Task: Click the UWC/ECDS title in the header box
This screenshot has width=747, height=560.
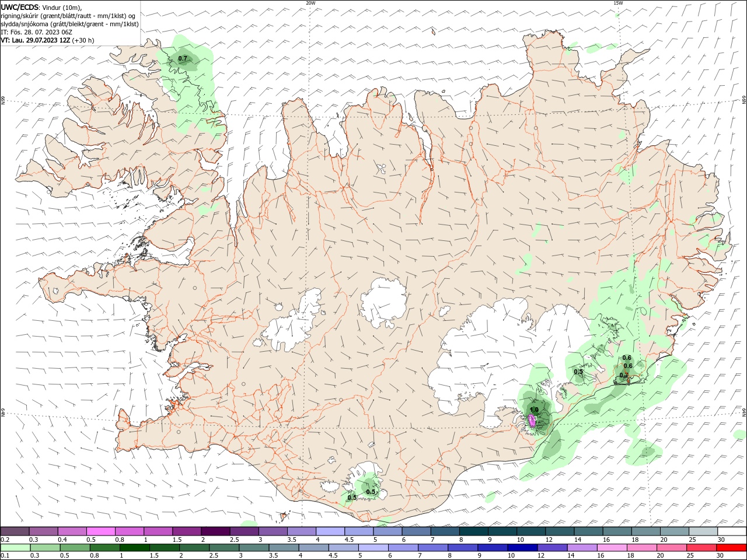Action: click(x=20, y=7)
